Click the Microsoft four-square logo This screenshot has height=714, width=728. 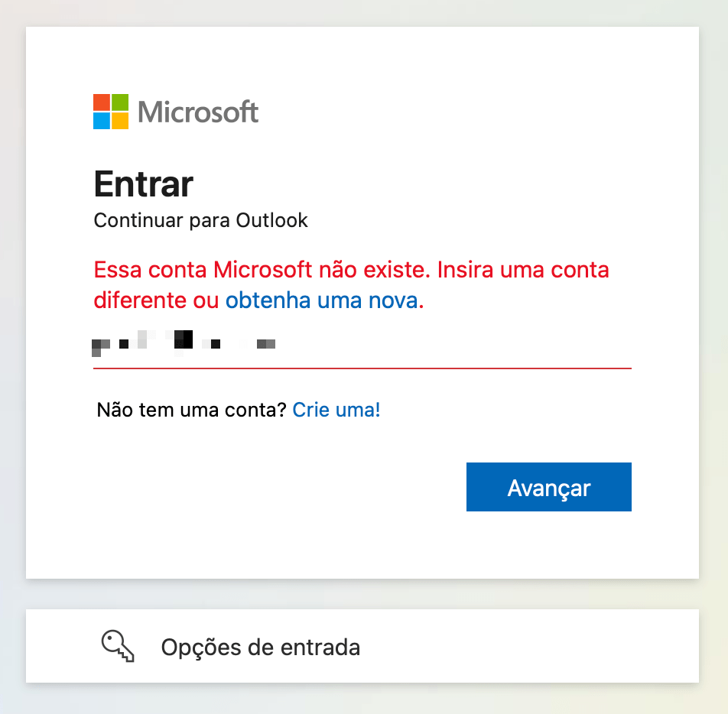pos(111,112)
